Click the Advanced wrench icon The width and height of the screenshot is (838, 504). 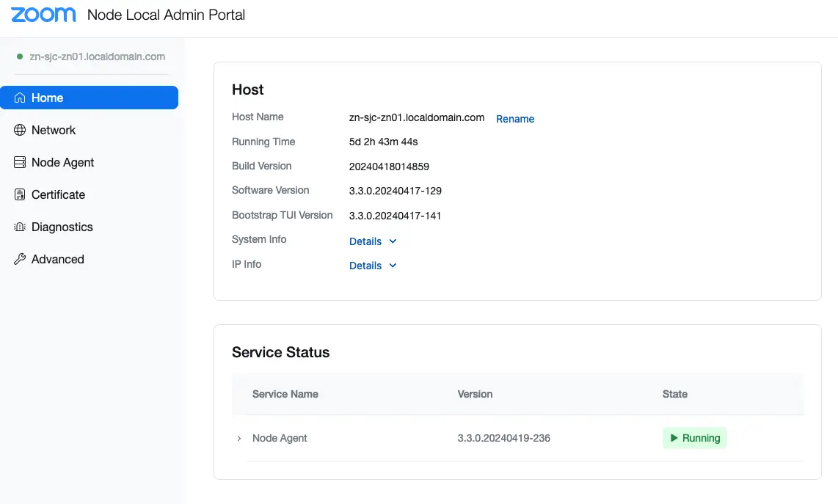[20, 259]
